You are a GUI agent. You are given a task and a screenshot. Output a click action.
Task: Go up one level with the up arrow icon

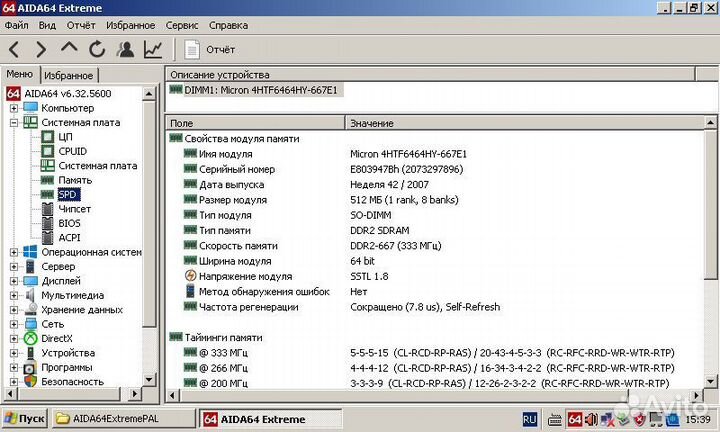[69, 48]
